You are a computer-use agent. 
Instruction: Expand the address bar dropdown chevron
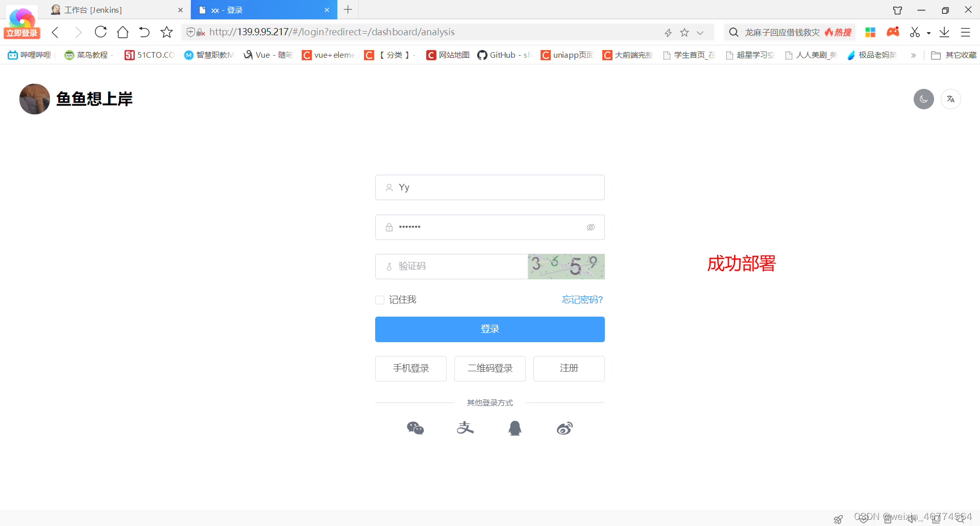tap(700, 33)
